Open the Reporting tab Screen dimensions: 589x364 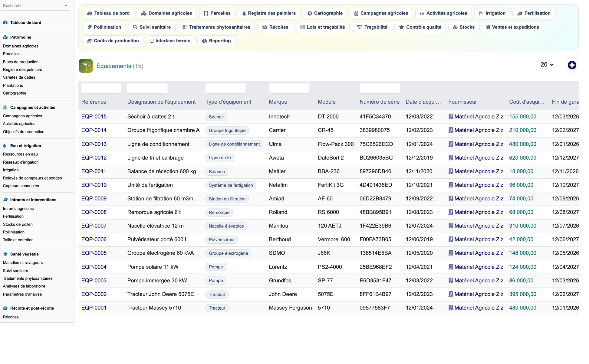(x=216, y=41)
